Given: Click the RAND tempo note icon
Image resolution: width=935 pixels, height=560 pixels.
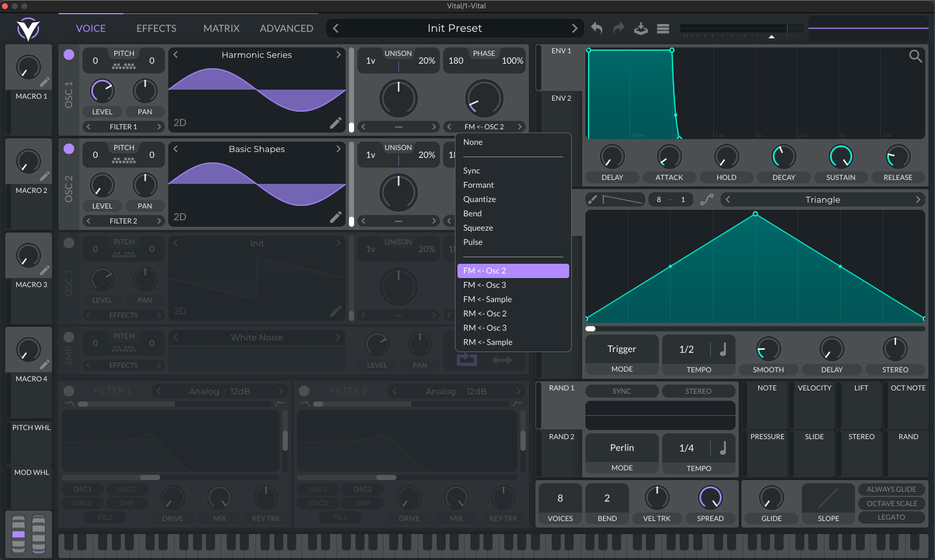Looking at the screenshot, I should 723,448.
